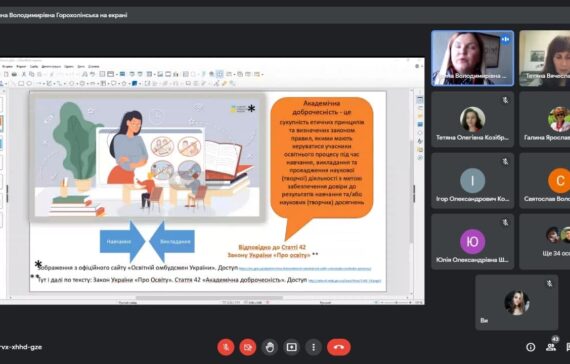Open the tile showing 34 more participants
Viewport: 570px width, 364px height.
[x=545, y=241]
